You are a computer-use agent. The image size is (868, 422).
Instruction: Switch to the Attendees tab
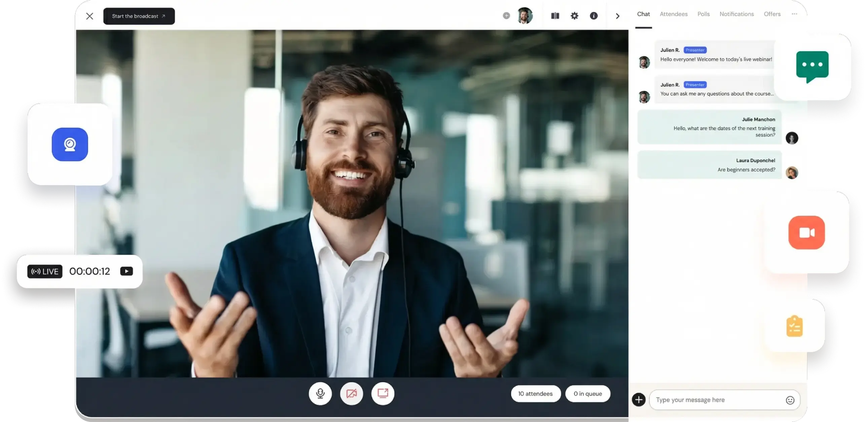coord(674,14)
